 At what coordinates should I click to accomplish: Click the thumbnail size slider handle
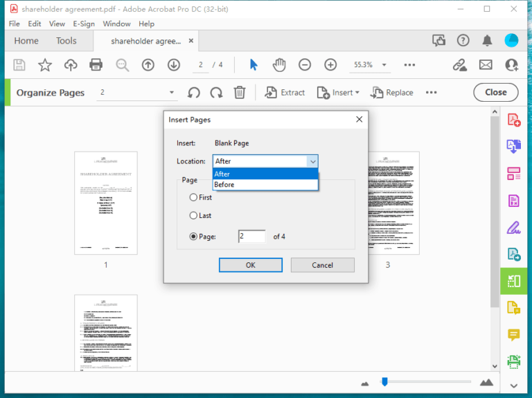pos(384,381)
